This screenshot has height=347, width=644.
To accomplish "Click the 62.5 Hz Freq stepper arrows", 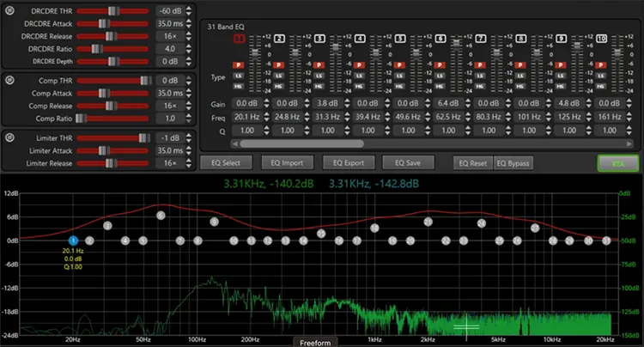I will pos(468,117).
